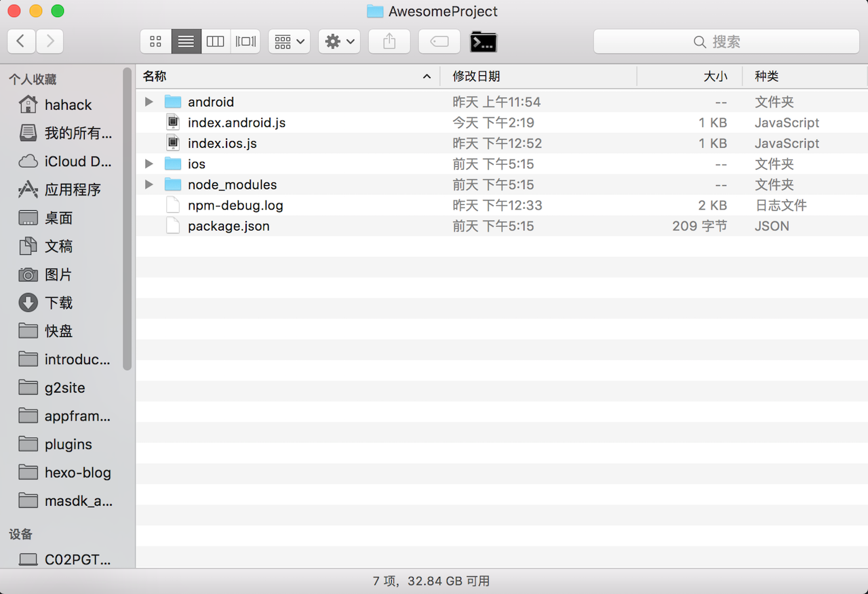Click the Edit Tags toolbar button
The image size is (868, 594).
439,41
